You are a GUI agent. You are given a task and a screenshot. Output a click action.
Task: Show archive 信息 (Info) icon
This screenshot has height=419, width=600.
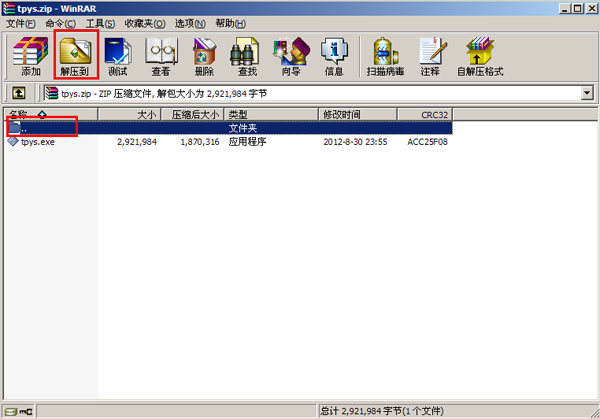tap(334, 56)
